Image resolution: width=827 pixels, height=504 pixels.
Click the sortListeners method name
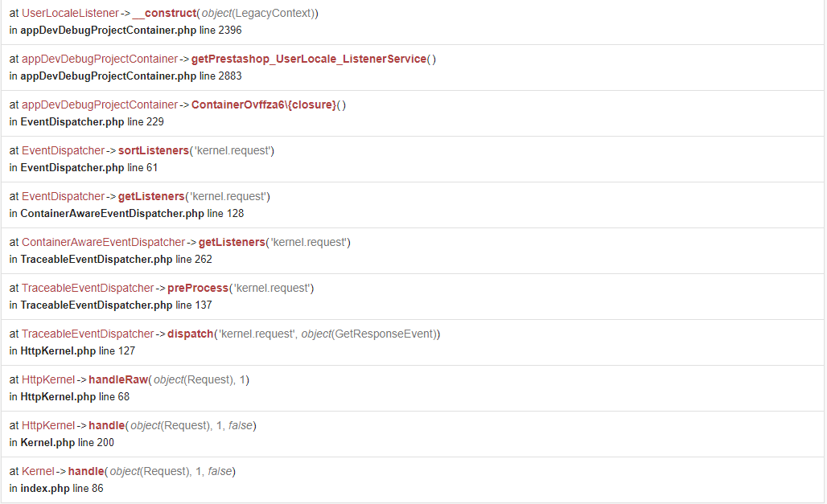tap(154, 151)
